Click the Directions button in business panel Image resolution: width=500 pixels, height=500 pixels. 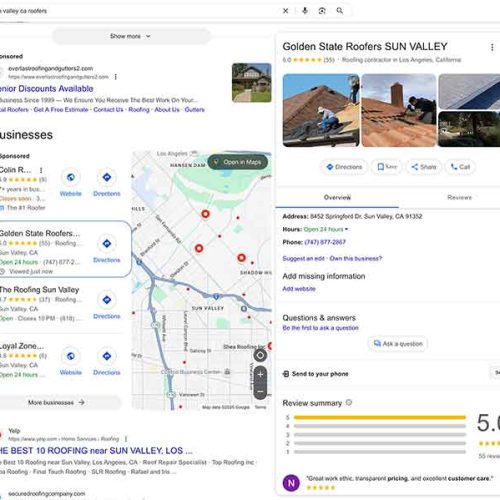point(344,167)
